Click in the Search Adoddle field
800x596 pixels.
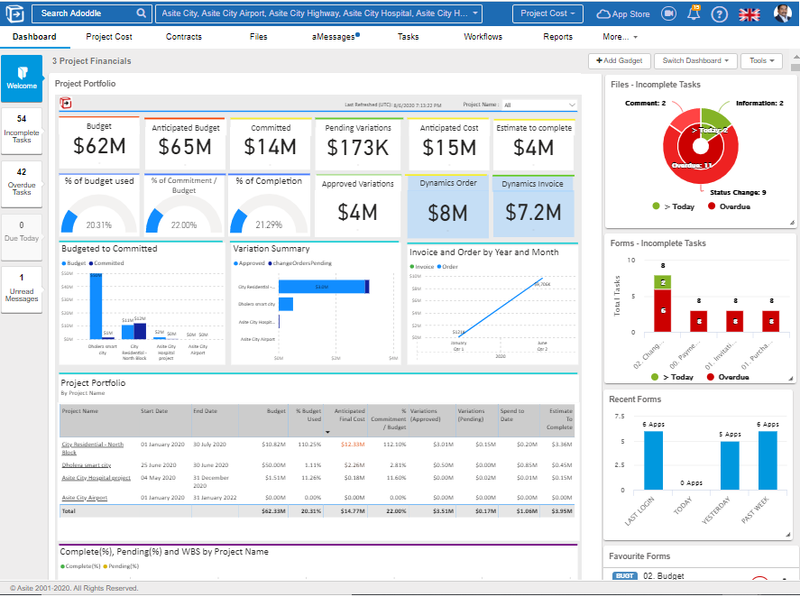[84, 13]
